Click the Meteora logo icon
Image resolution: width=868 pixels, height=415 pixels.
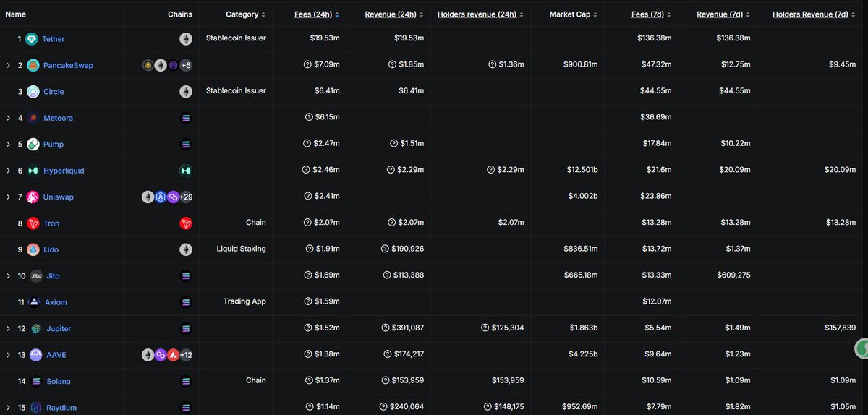33,118
